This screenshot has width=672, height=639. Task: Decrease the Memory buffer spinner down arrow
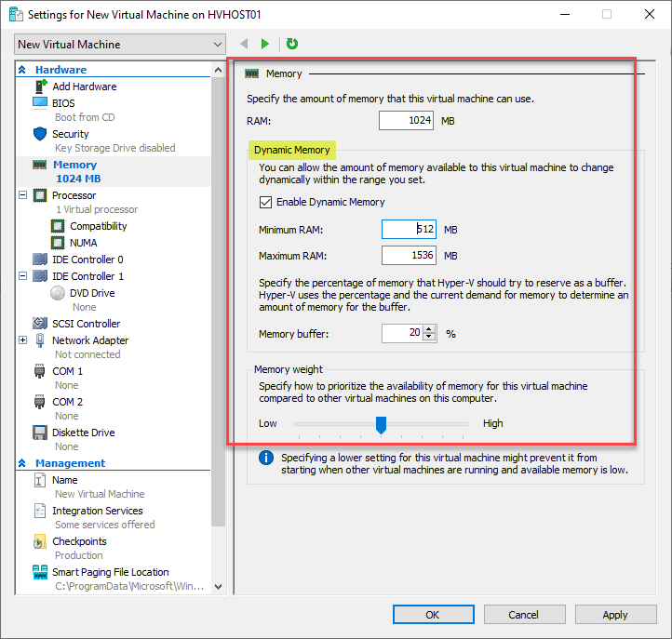(x=428, y=337)
